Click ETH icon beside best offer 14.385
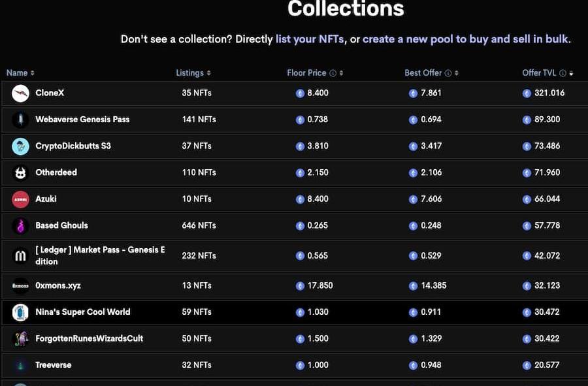The height and width of the screenshot is (386, 588). tap(413, 286)
